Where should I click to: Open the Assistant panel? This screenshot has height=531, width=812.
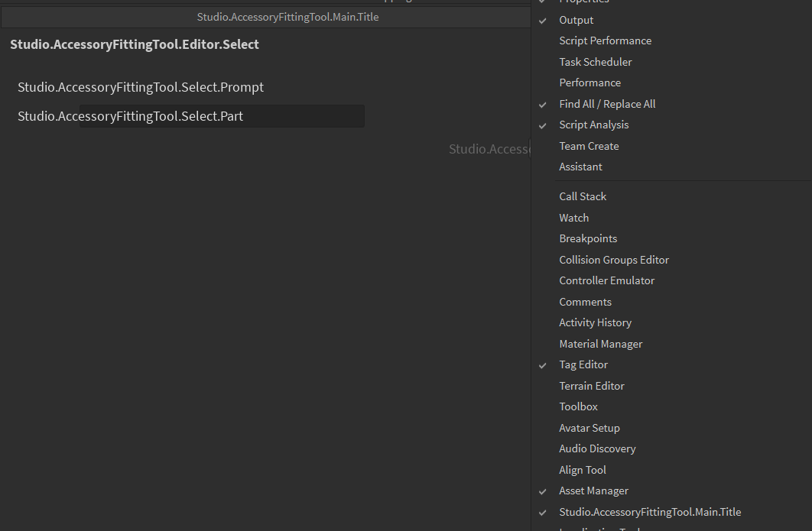point(580,166)
